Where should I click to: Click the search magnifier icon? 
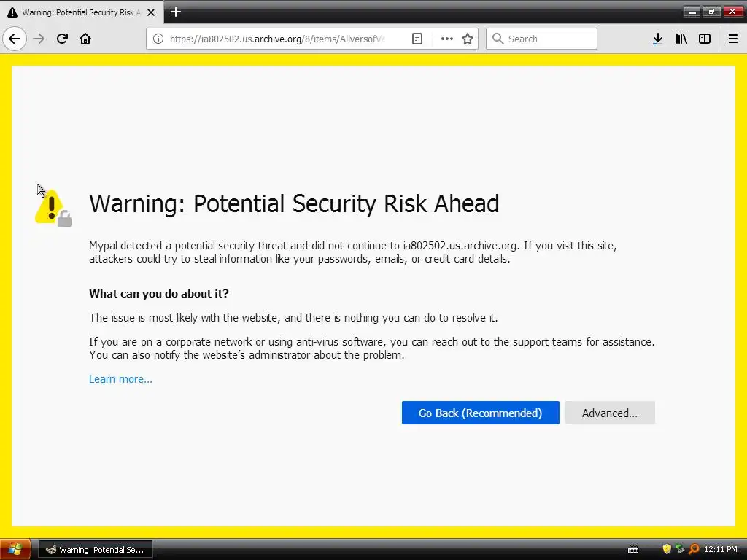[498, 39]
